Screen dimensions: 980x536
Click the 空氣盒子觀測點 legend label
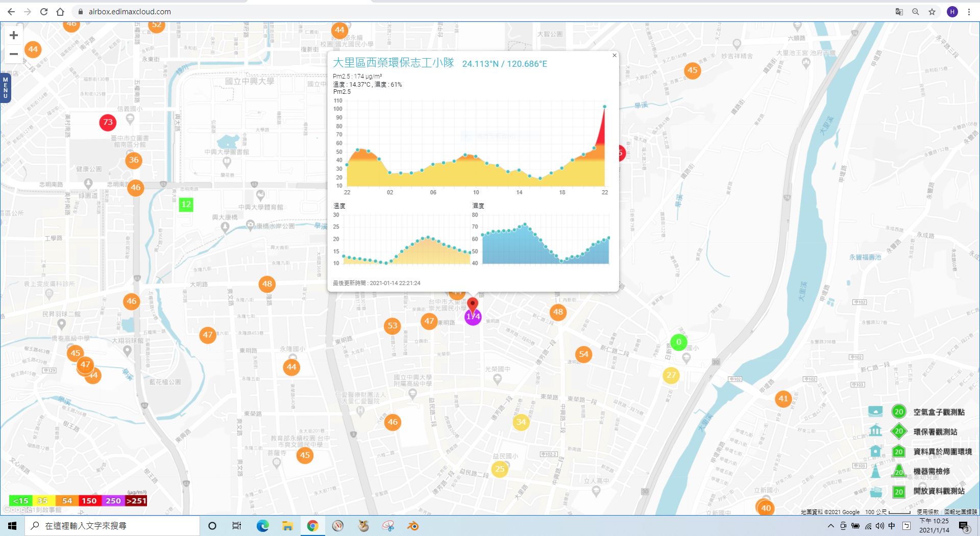(939, 412)
